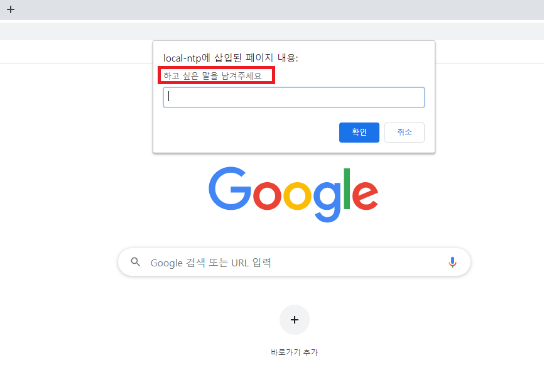Click the 바로가기 추가 label
544x392 pixels.
(x=294, y=352)
